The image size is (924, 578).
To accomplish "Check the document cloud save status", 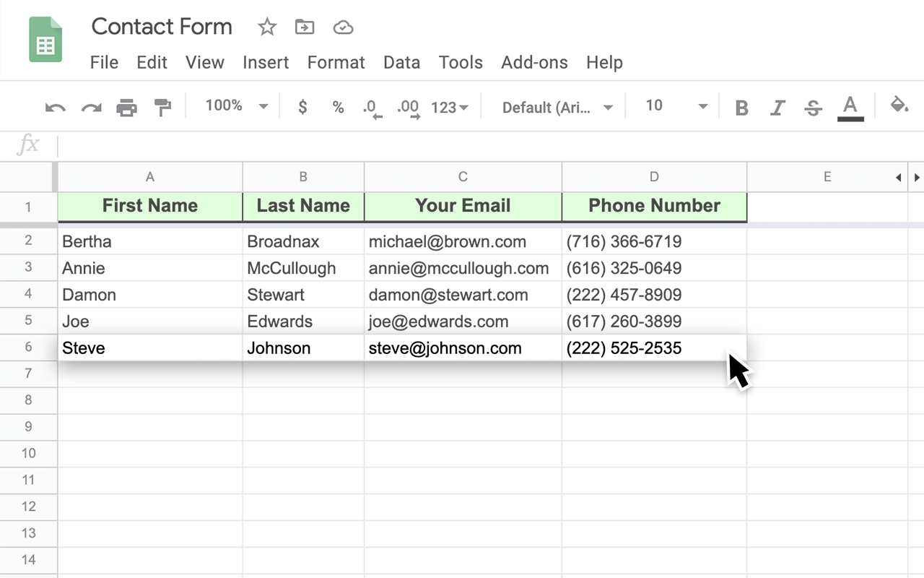I will (343, 27).
